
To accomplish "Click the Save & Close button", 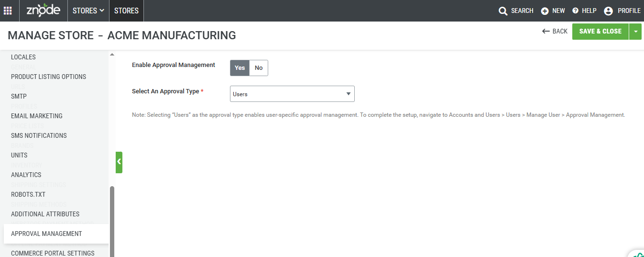I will [x=600, y=31].
